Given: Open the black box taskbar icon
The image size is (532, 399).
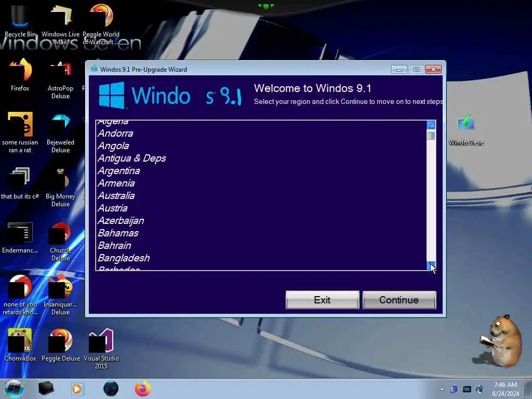Looking at the screenshot, I should (46, 389).
